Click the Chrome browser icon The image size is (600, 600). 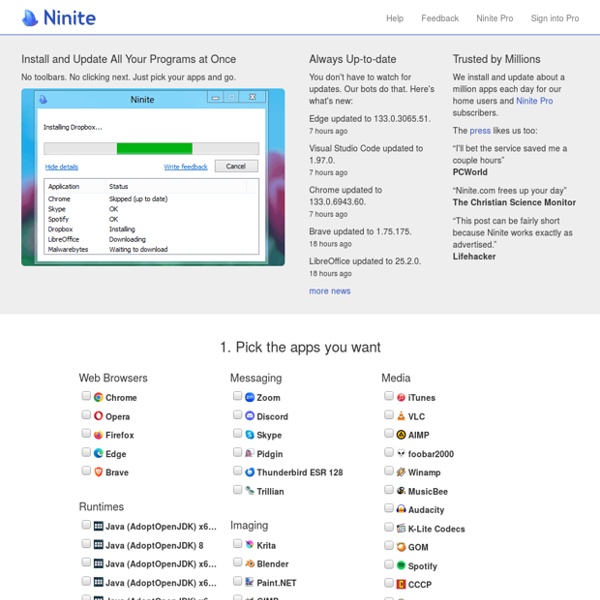coord(98,397)
